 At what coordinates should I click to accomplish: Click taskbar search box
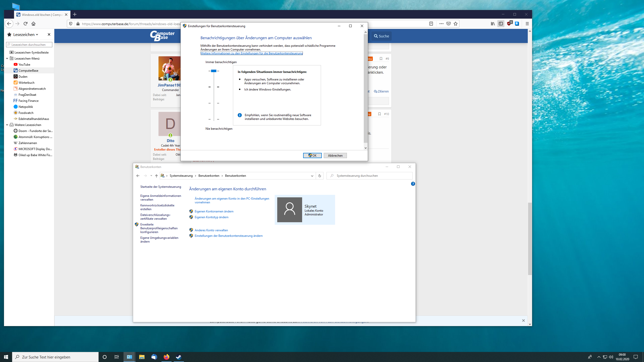55,357
